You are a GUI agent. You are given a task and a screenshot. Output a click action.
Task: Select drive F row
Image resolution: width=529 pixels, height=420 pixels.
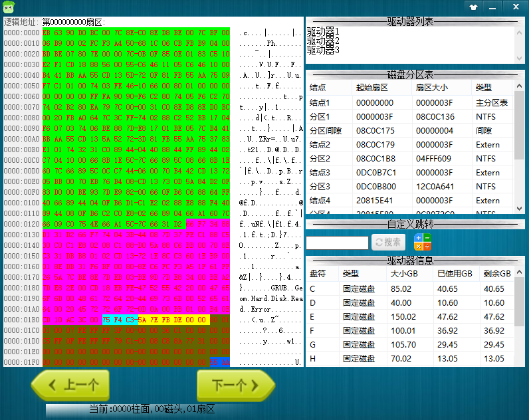(410, 331)
